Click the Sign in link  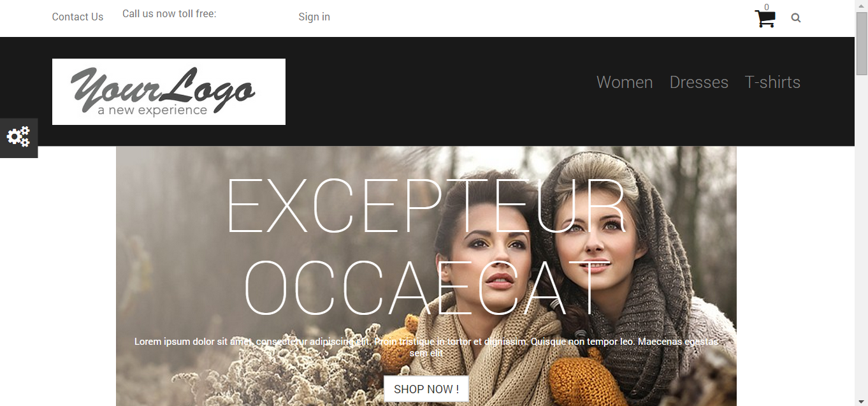[314, 17]
